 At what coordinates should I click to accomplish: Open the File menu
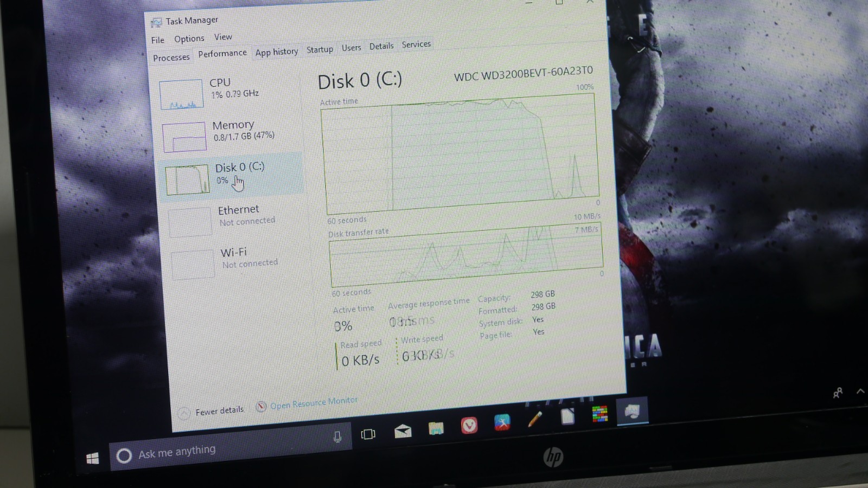click(x=158, y=40)
